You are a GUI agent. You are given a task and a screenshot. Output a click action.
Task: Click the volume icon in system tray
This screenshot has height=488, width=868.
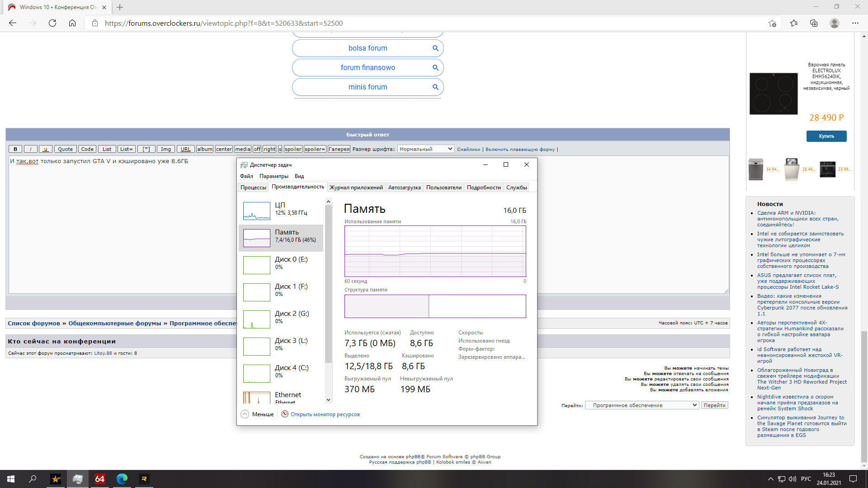(x=792, y=479)
